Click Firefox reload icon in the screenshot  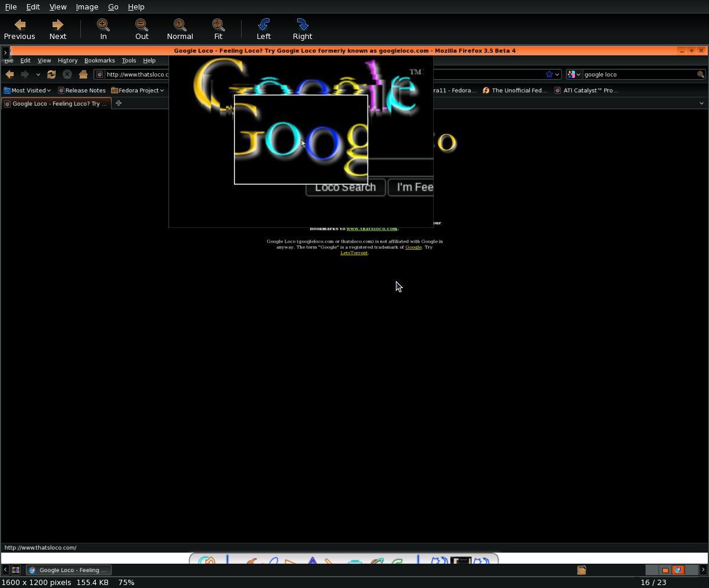(51, 74)
